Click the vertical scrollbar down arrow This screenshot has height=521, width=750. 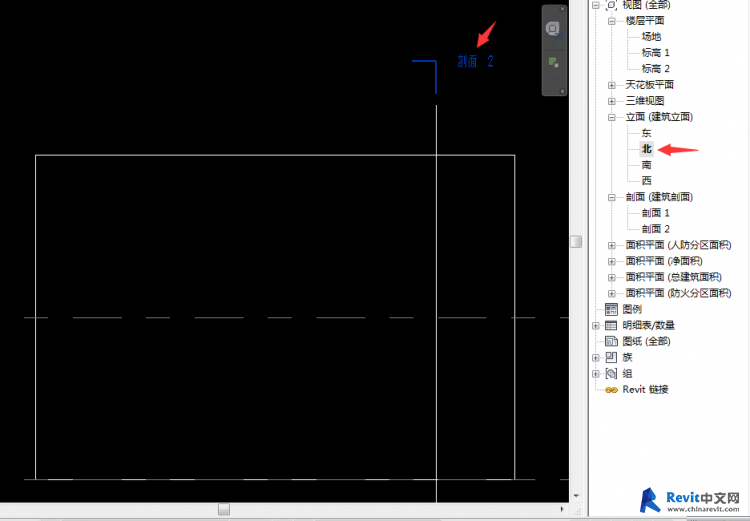point(576,496)
